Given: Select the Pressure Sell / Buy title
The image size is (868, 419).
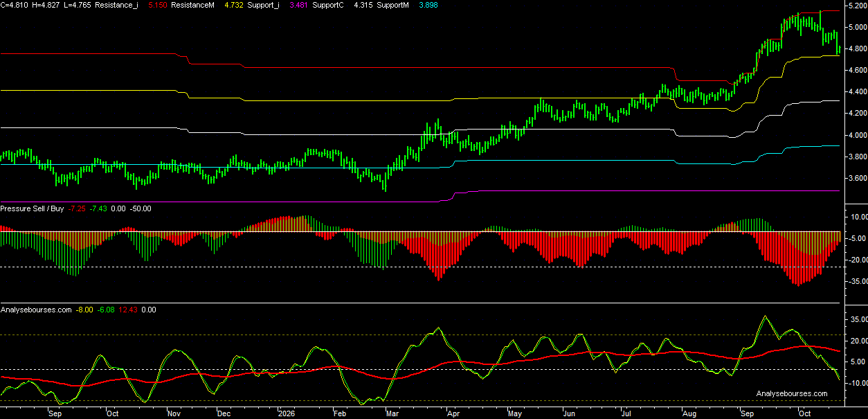Looking at the screenshot, I should [32, 208].
